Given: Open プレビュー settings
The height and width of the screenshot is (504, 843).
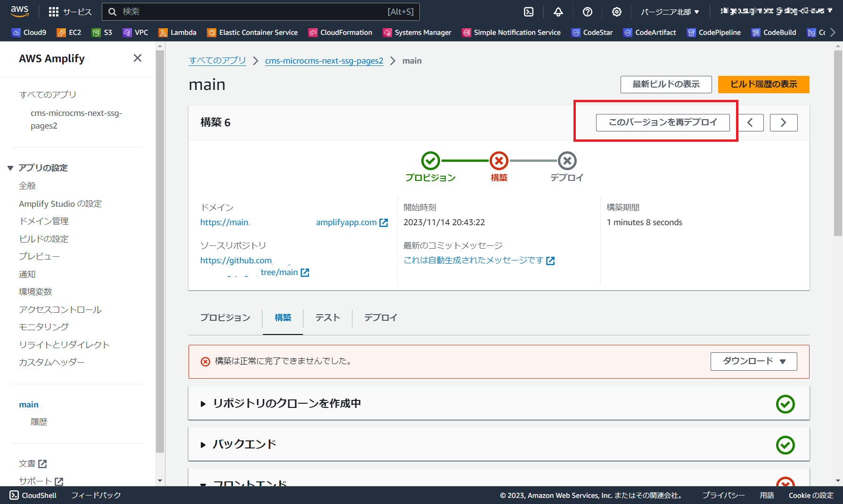Looking at the screenshot, I should tap(40, 256).
